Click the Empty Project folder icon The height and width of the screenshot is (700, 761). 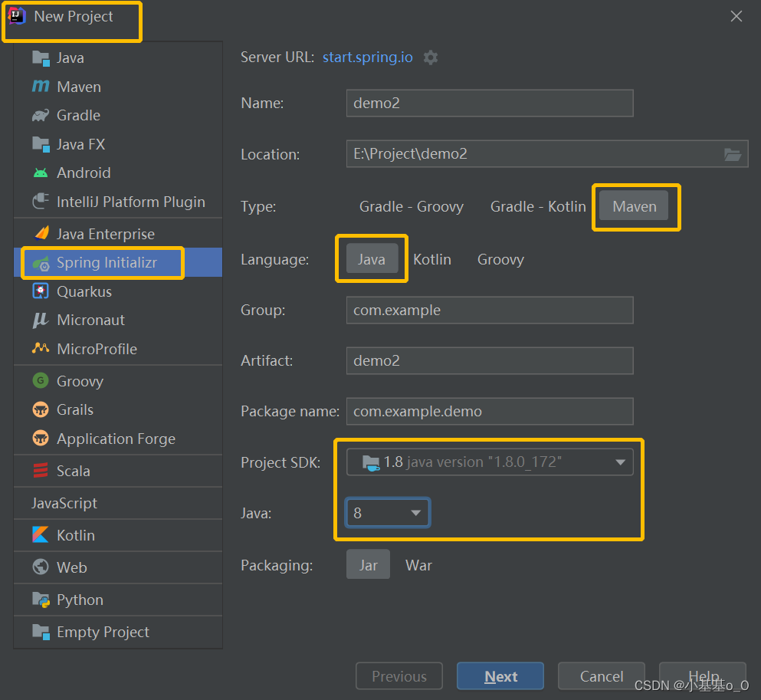pos(41,632)
